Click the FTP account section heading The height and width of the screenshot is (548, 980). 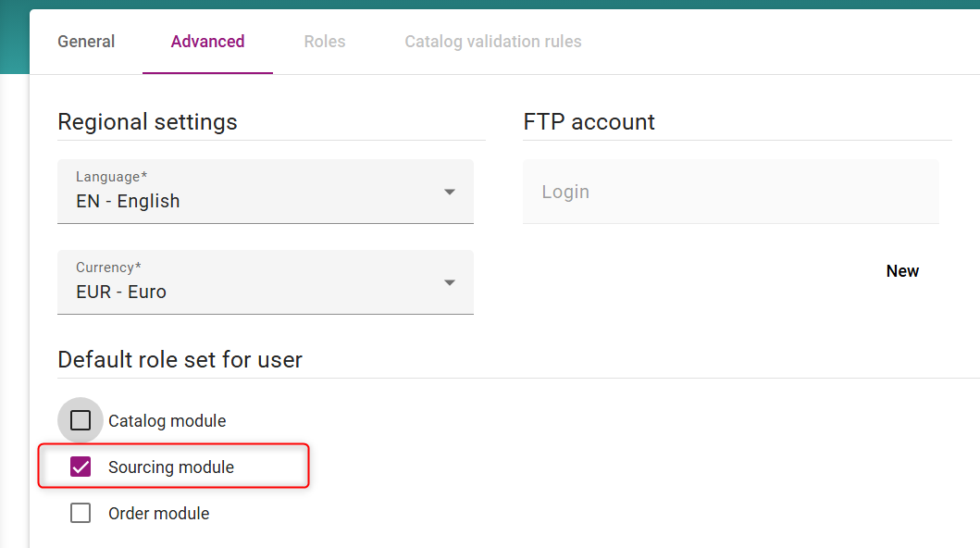[589, 122]
